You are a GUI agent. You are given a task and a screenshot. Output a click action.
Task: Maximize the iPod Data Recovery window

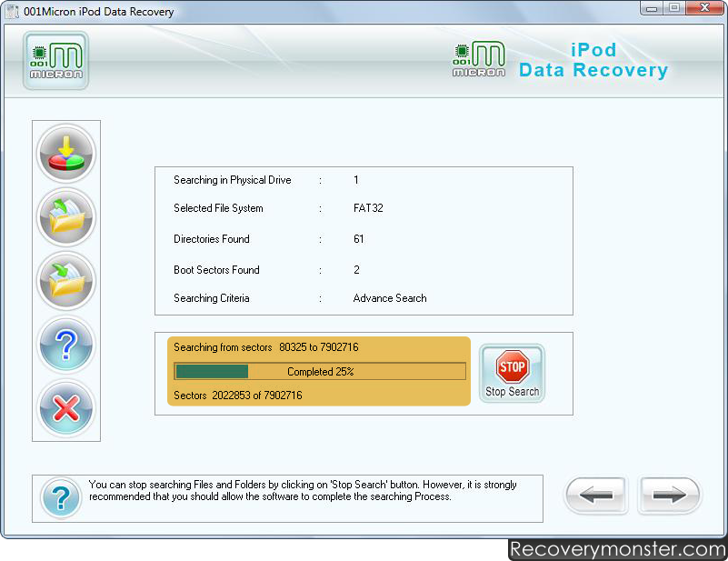[x=674, y=8]
